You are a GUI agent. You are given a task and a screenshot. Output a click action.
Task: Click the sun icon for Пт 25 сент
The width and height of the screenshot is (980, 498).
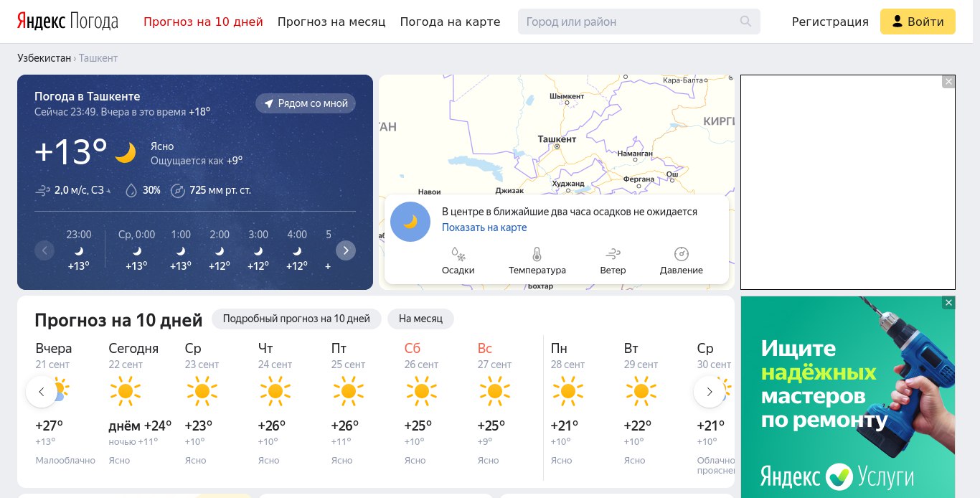(348, 391)
